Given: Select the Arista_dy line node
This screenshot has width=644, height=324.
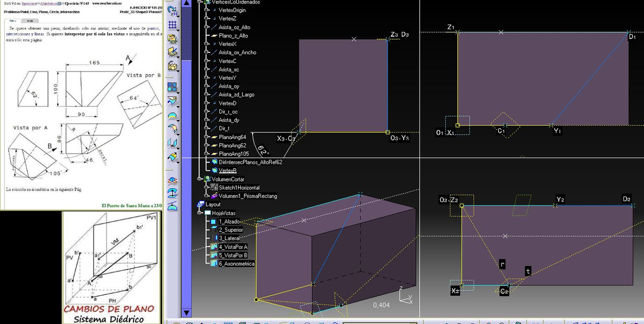Looking at the screenshot, I should coord(229,120).
